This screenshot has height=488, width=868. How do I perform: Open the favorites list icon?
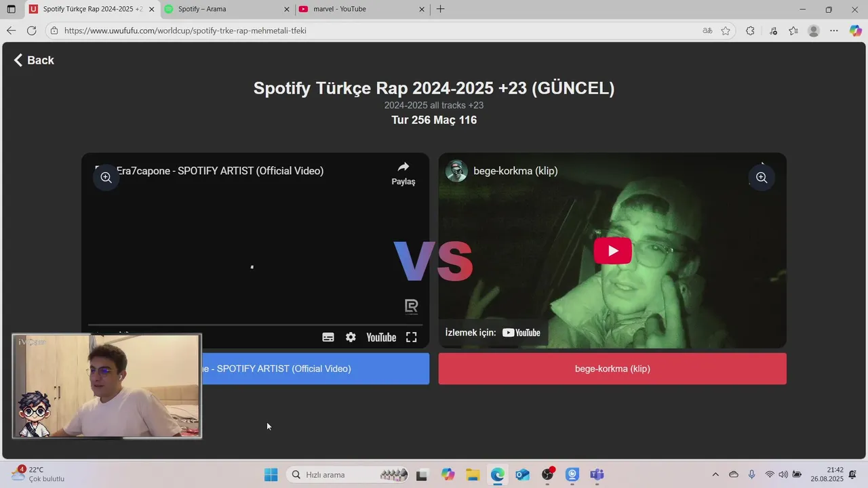pyautogui.click(x=793, y=30)
